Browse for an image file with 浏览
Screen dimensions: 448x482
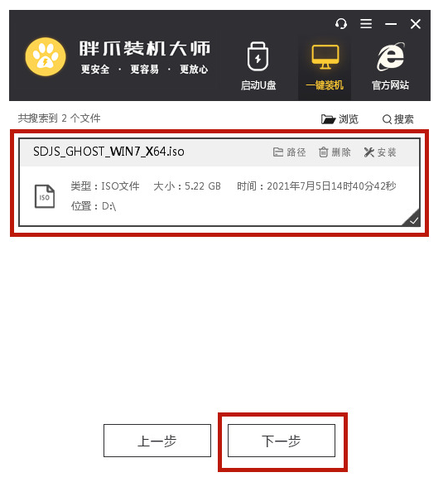pyautogui.click(x=340, y=119)
